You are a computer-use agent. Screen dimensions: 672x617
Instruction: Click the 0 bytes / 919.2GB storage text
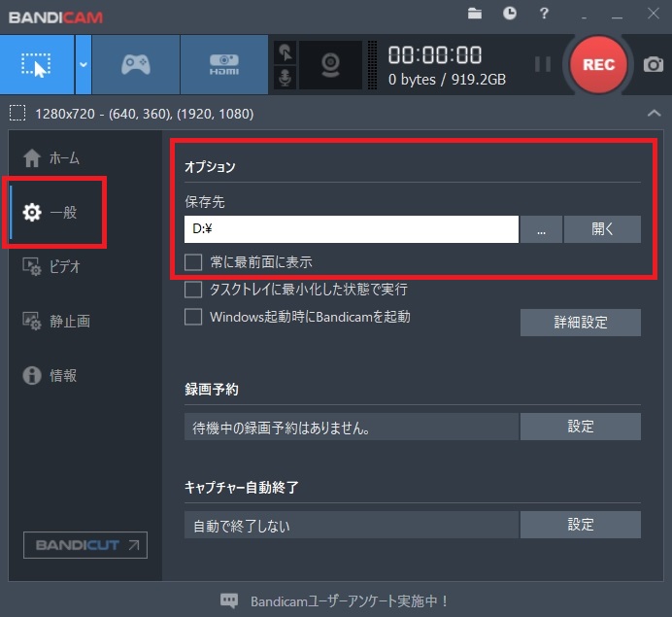(x=447, y=80)
